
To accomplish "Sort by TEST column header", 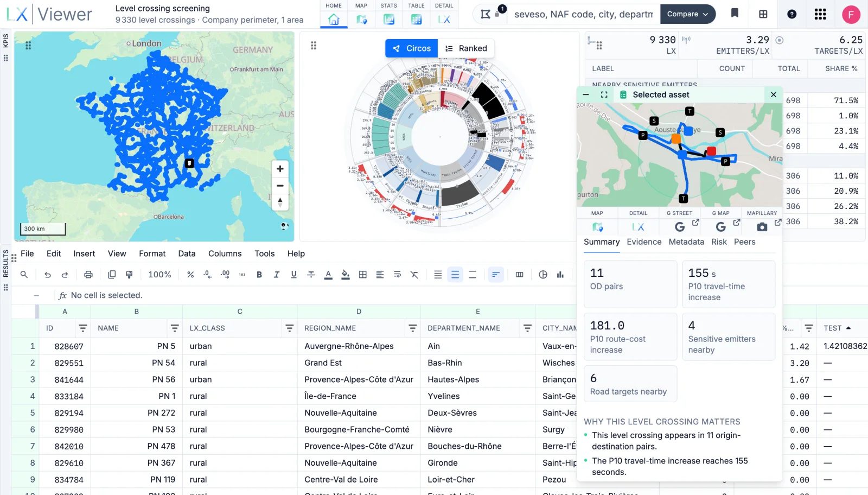I will (838, 328).
